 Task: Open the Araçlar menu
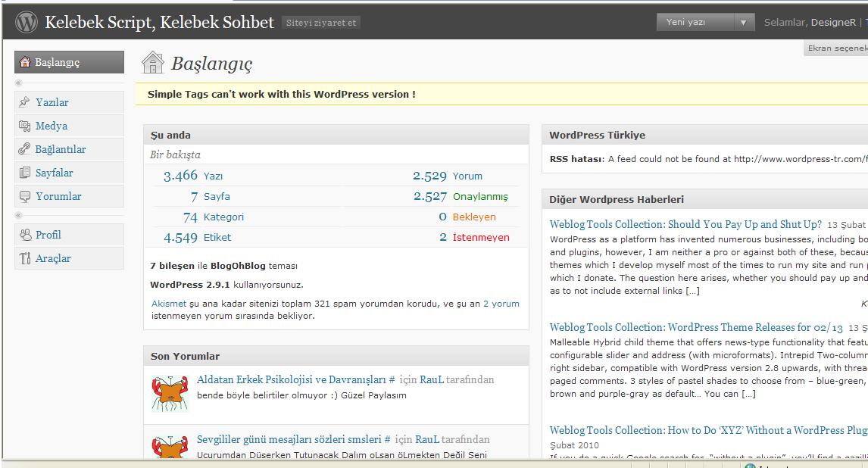tap(69, 258)
